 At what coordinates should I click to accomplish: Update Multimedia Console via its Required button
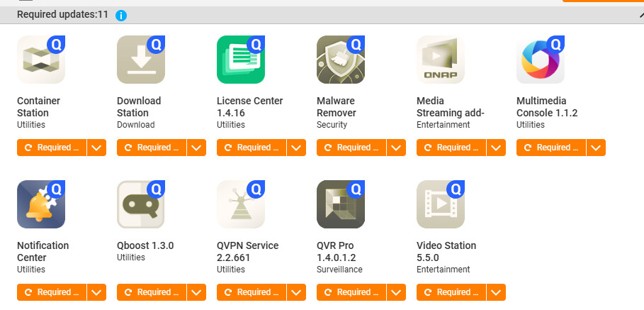tap(551, 148)
